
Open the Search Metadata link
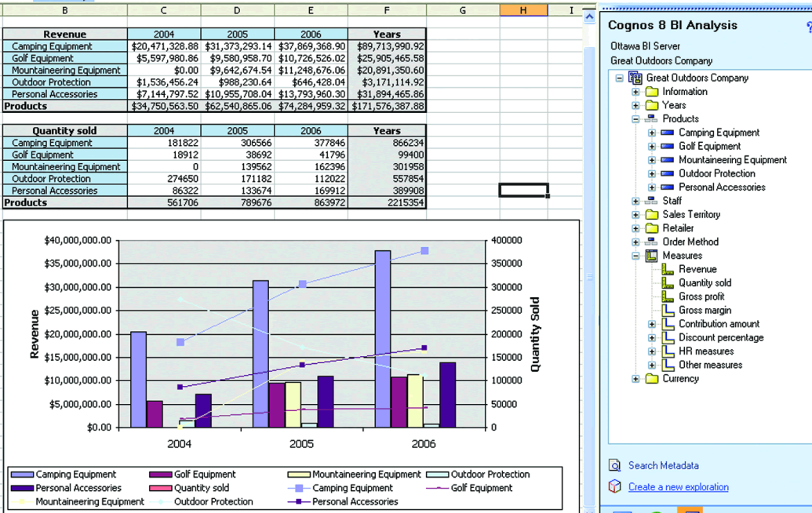click(x=664, y=465)
